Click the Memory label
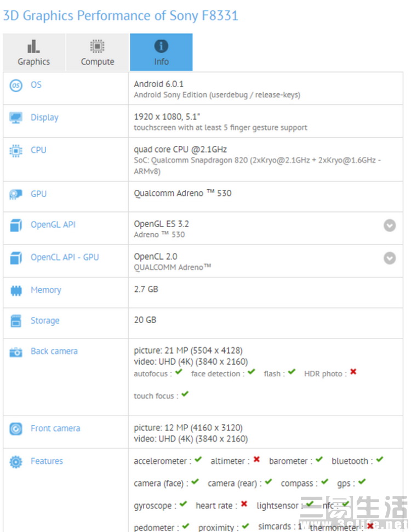The height and width of the screenshot is (532, 411). [46, 290]
